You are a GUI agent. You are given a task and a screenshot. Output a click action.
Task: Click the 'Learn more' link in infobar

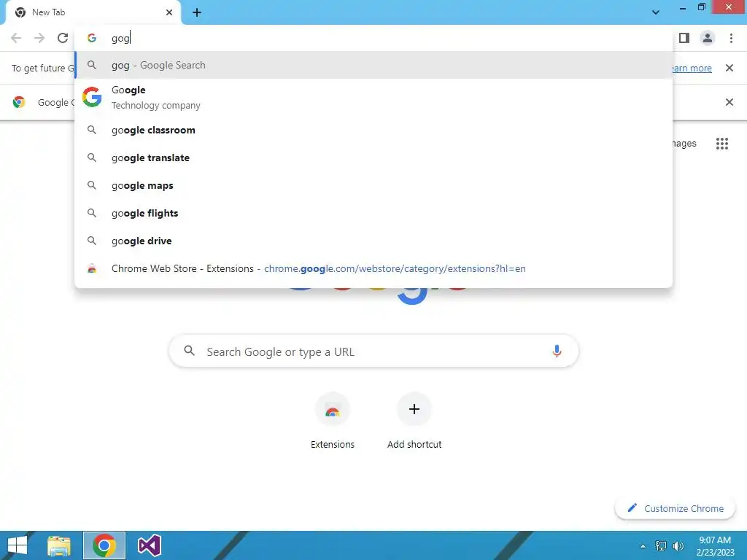tap(692, 68)
